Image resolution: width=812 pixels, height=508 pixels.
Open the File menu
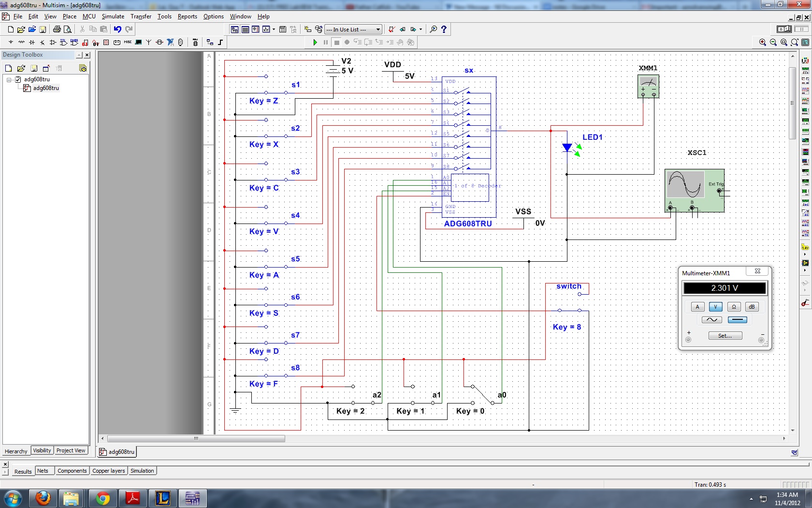click(x=18, y=16)
